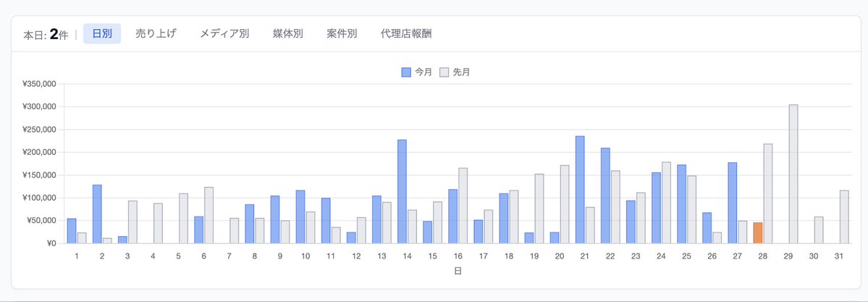Click the gray bar for day 19
Viewport: 868px width, 302px height.
pos(539,209)
